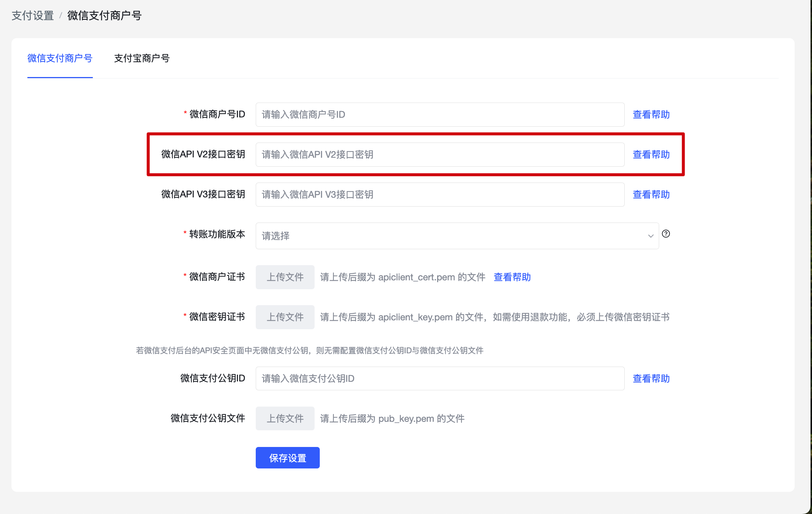Open 查看帮助 for V2接口密钥

(651, 154)
